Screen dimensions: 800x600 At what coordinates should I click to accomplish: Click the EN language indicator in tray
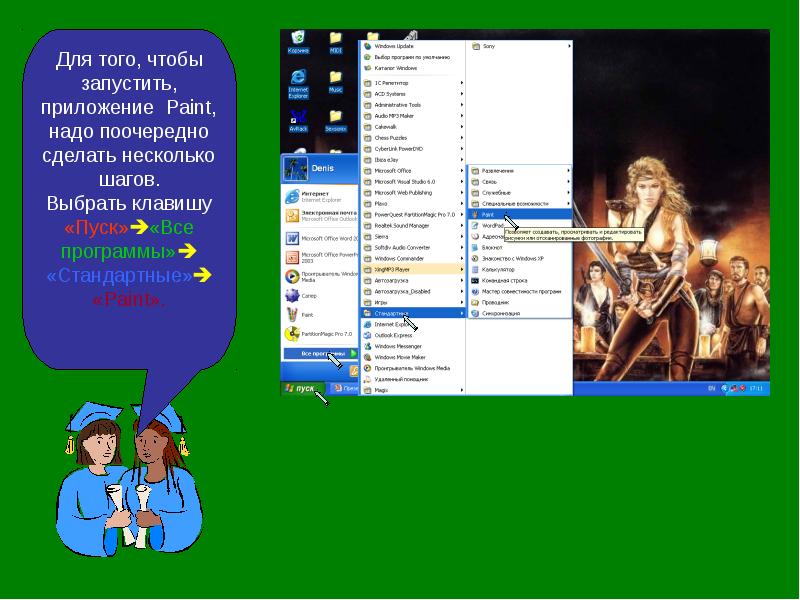pos(712,387)
